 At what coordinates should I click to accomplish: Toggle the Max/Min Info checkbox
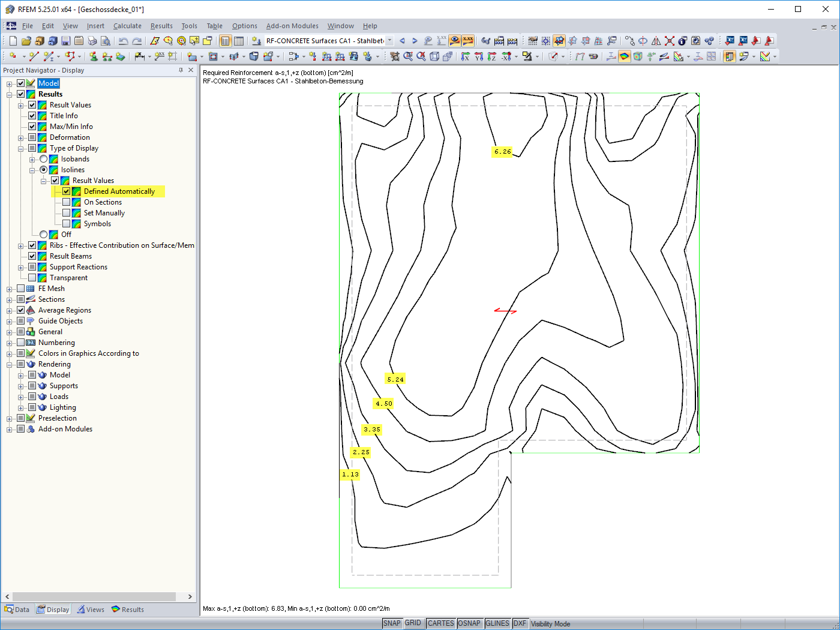click(x=32, y=127)
